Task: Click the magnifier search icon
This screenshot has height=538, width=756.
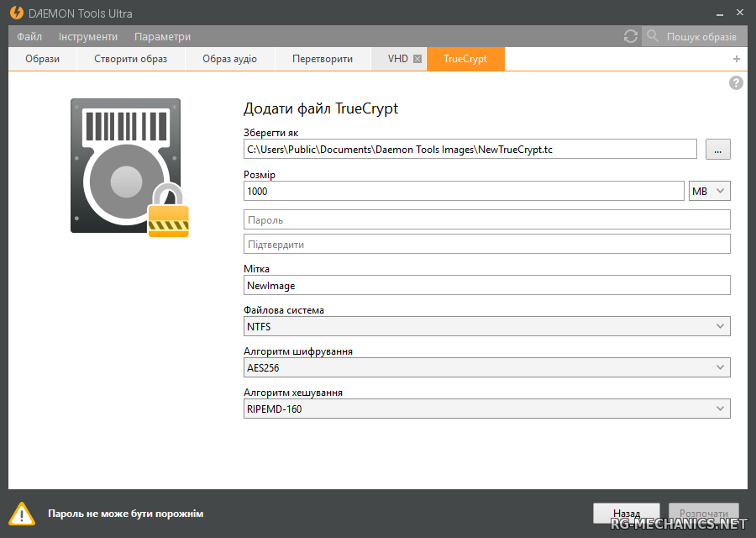Action: 653,36
